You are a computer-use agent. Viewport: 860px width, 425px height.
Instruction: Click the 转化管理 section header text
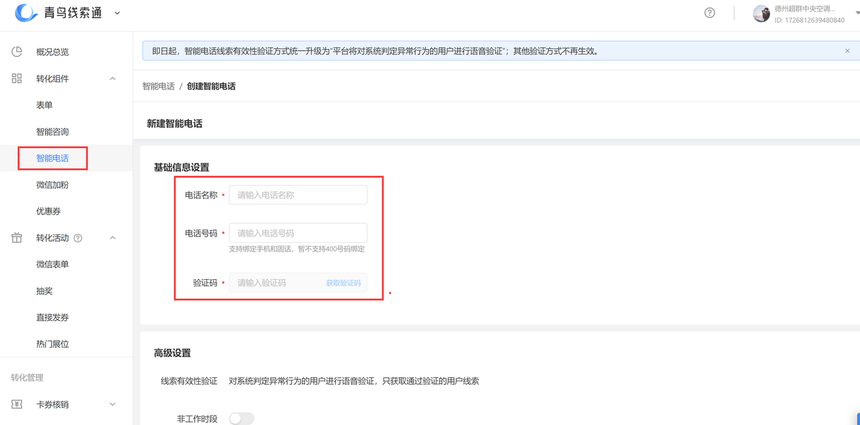[27, 377]
